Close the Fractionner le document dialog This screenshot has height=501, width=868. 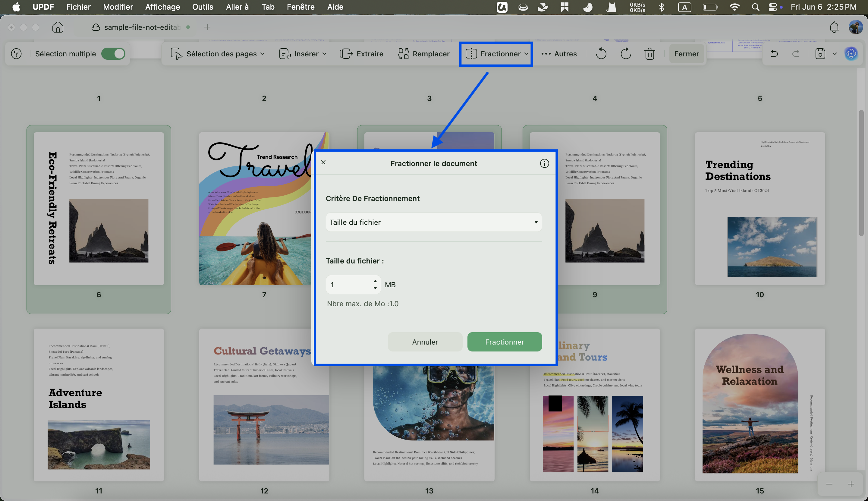coord(323,162)
